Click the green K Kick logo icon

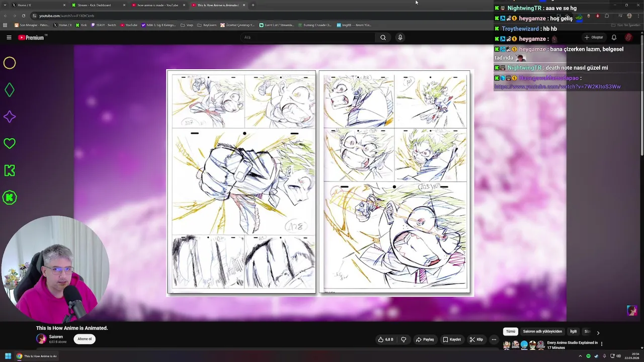(x=10, y=170)
